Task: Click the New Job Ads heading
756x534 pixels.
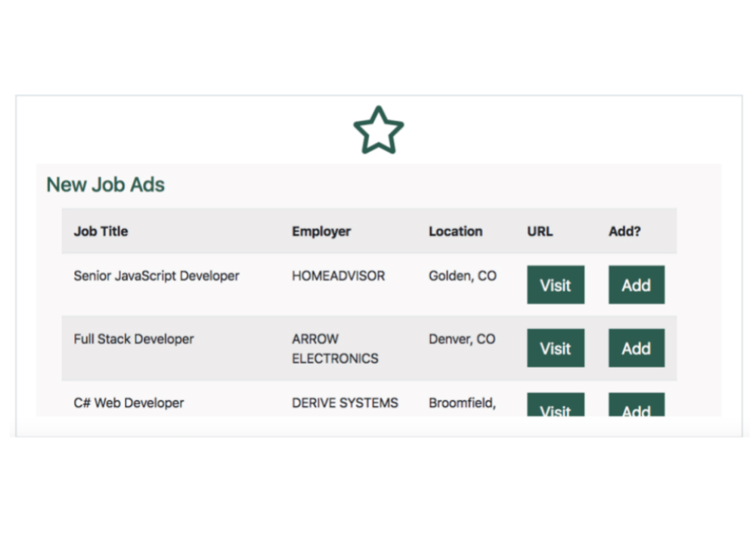Action: [106, 185]
